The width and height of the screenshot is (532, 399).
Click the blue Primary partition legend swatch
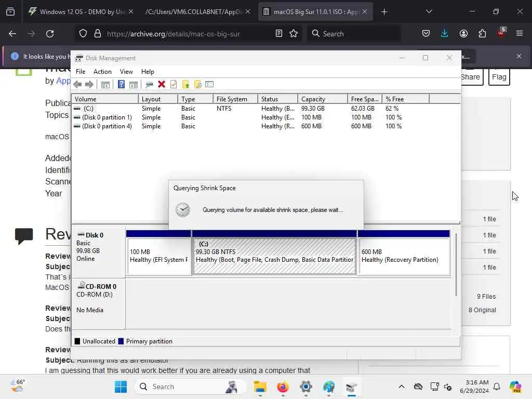coord(121,341)
